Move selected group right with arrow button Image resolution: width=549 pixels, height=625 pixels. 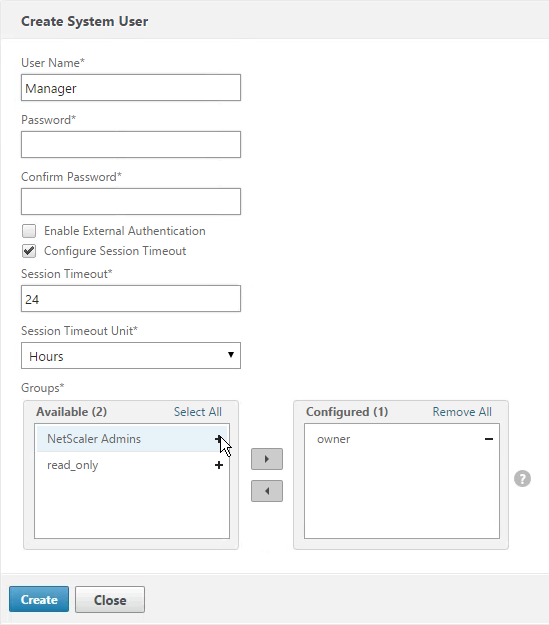point(267,459)
